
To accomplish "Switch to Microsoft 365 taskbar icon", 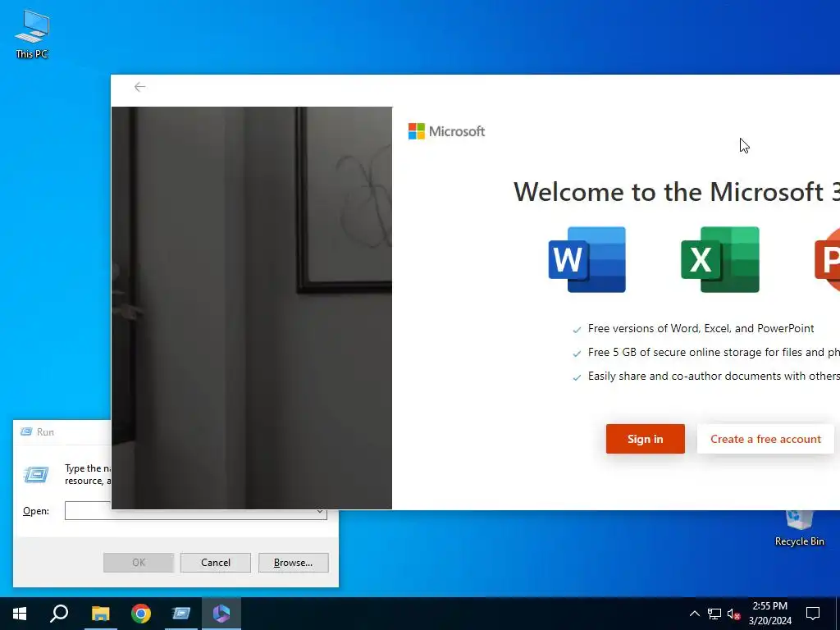I will click(221, 614).
